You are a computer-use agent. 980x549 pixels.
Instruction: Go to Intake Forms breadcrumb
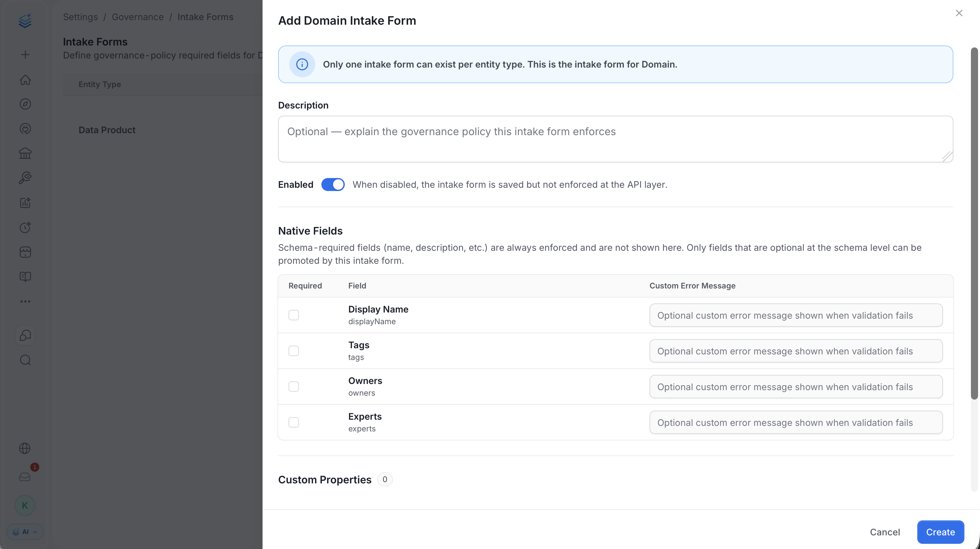coord(205,17)
